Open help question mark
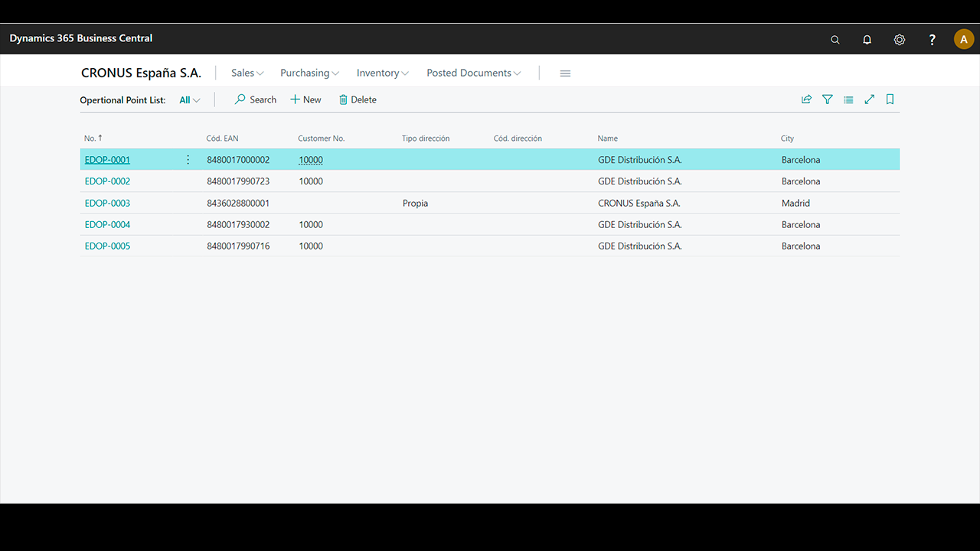The width and height of the screenshot is (980, 551). 932,40
